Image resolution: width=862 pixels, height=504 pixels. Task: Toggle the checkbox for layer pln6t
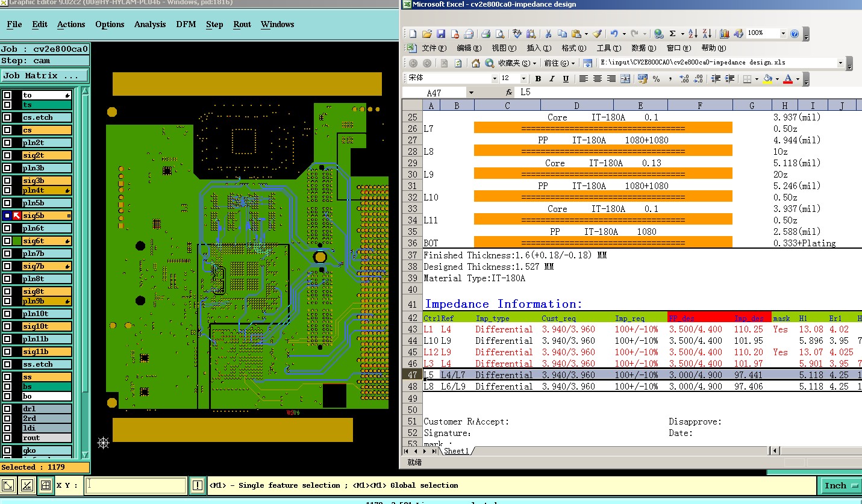(x=7, y=228)
